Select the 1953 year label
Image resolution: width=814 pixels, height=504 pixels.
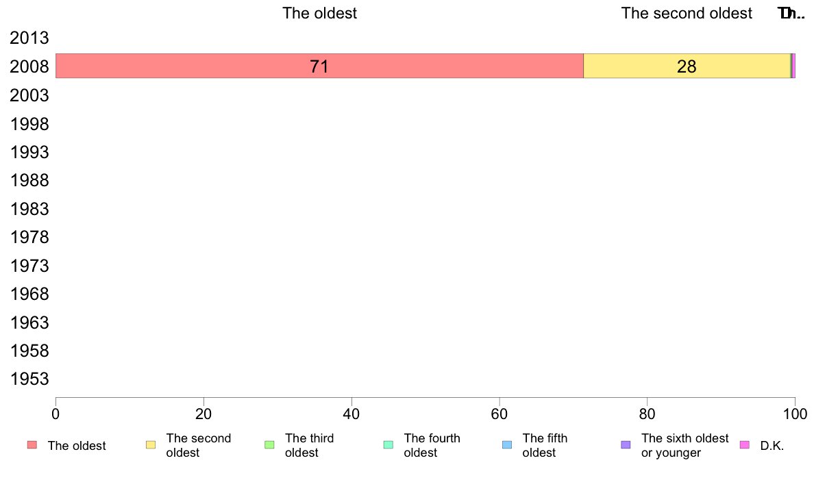click(x=29, y=379)
